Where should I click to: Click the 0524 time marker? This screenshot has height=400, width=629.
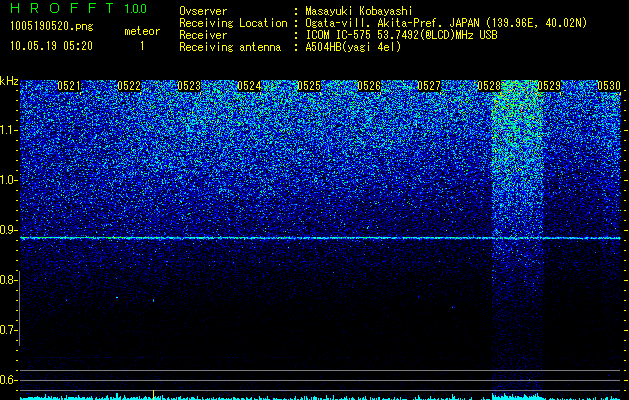click(249, 86)
